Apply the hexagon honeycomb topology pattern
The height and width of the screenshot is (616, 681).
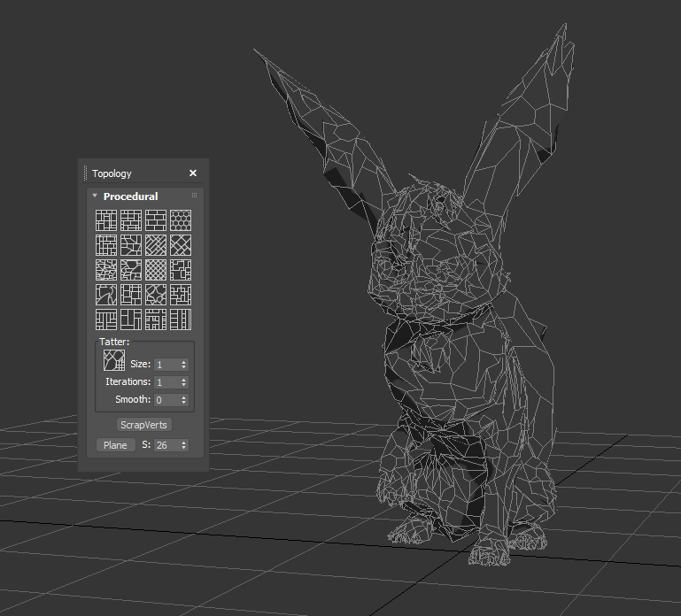[x=181, y=220]
